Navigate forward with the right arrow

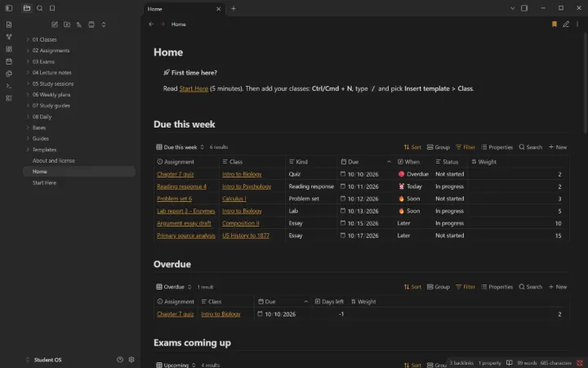point(163,24)
